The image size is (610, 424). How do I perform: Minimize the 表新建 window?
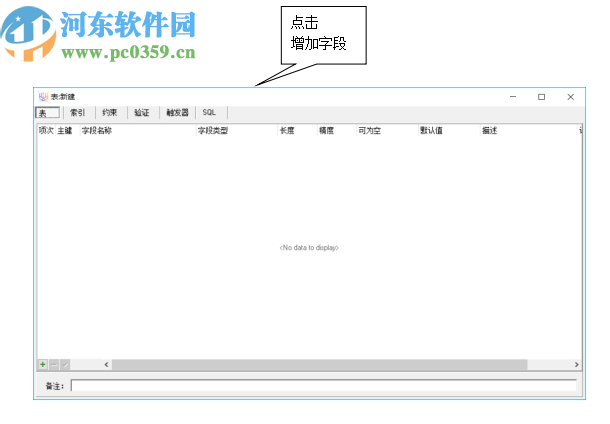point(513,96)
